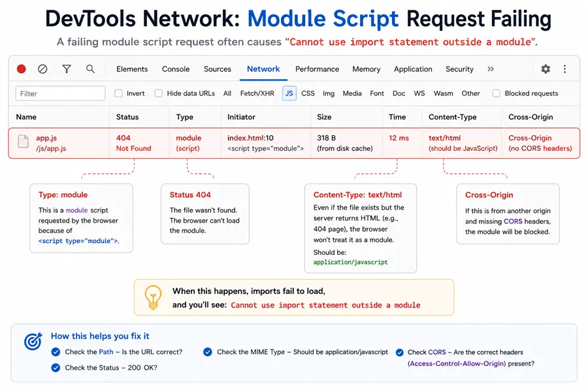Click checkmark beside Check the Path

point(56,352)
